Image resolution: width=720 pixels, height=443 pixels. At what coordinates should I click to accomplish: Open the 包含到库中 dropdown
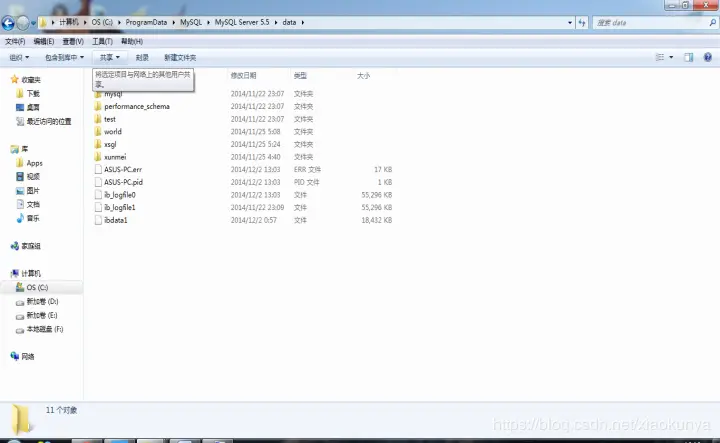coord(64,57)
